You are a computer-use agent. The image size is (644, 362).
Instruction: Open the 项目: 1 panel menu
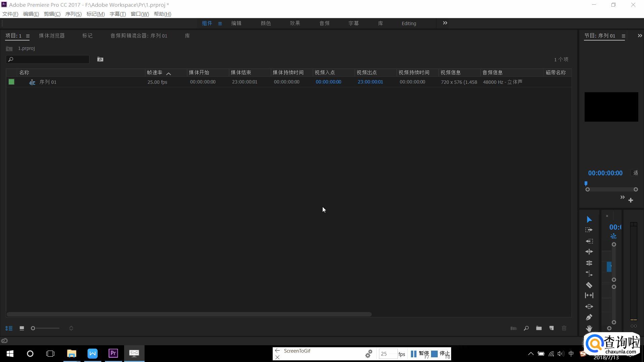tap(28, 36)
